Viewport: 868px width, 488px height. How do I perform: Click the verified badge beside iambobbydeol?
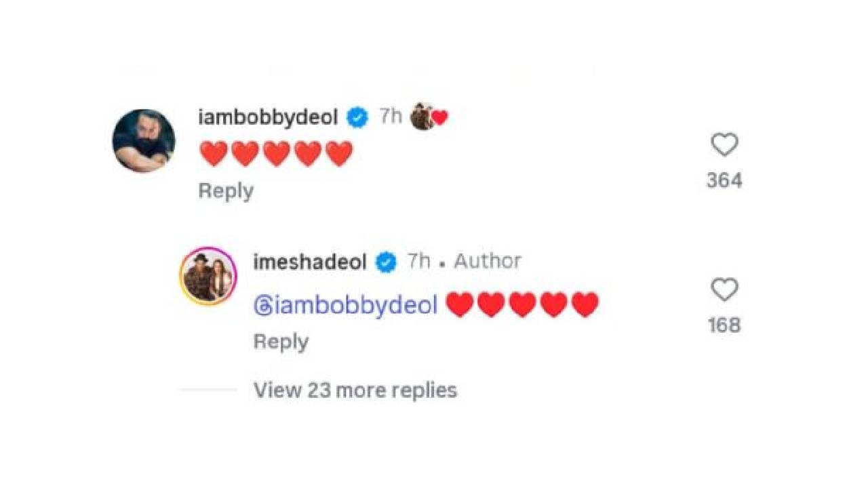(357, 118)
